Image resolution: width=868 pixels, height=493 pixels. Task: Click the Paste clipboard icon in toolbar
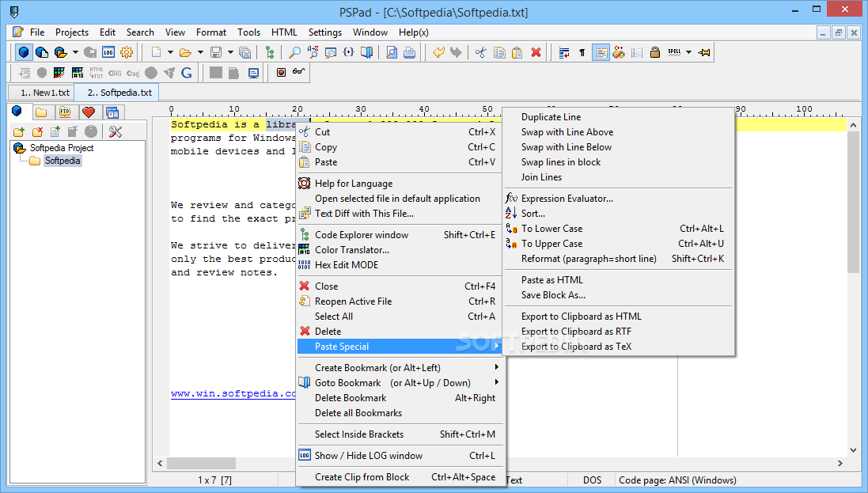(517, 52)
